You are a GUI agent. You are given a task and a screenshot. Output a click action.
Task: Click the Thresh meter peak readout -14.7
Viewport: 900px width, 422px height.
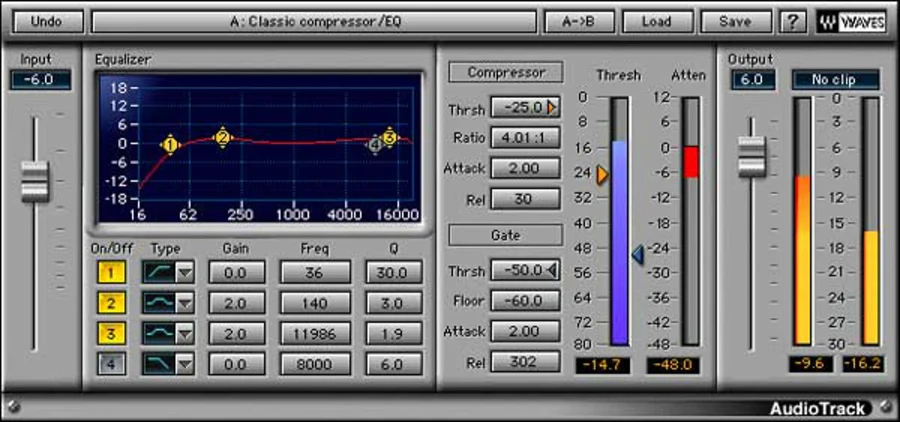603,365
